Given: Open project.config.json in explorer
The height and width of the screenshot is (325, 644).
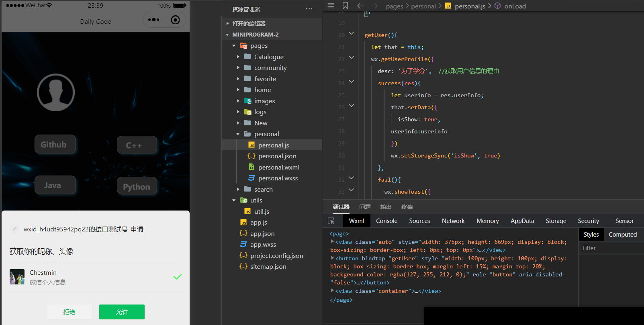Looking at the screenshot, I should pyautogui.click(x=276, y=256).
